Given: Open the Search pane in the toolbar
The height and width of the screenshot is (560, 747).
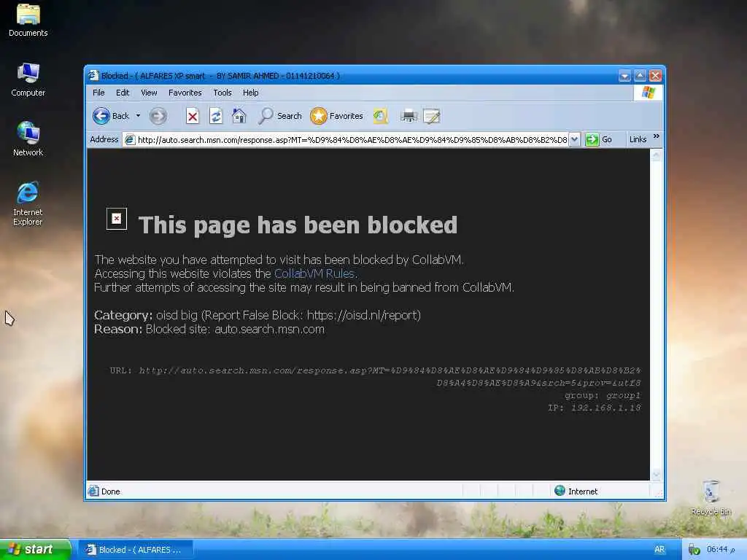Looking at the screenshot, I should 280,116.
